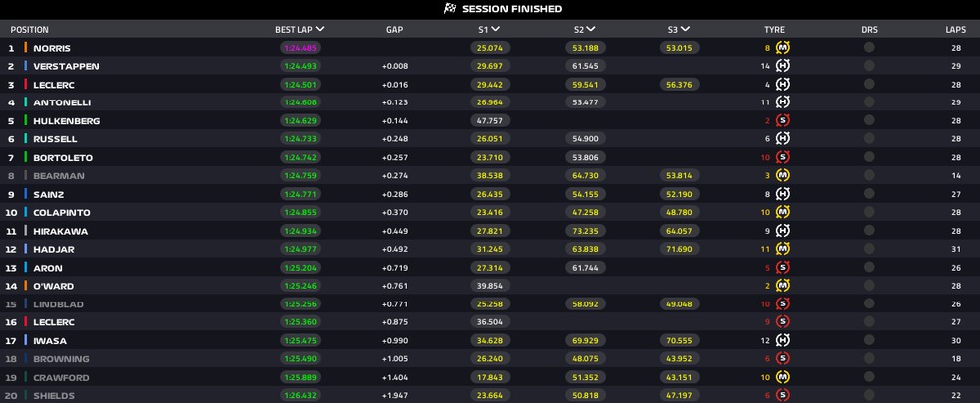Click Hirakawa's S2 time 73.235

point(585,231)
